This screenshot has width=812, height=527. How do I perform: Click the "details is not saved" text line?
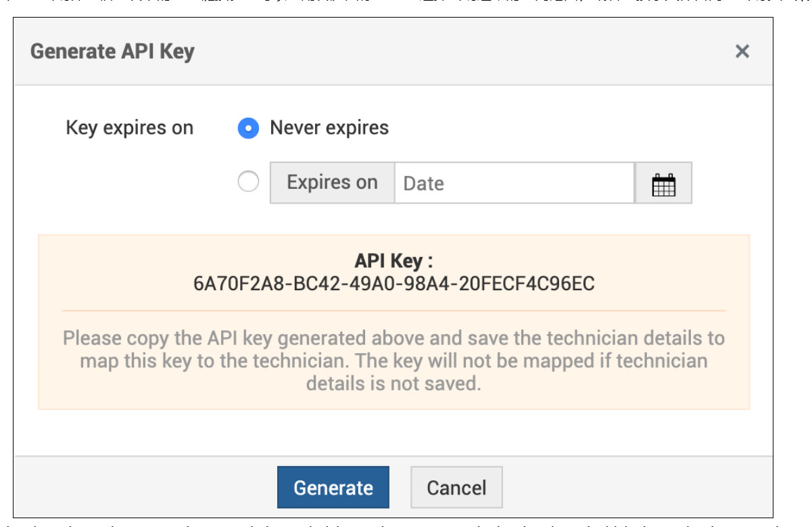pos(393,384)
